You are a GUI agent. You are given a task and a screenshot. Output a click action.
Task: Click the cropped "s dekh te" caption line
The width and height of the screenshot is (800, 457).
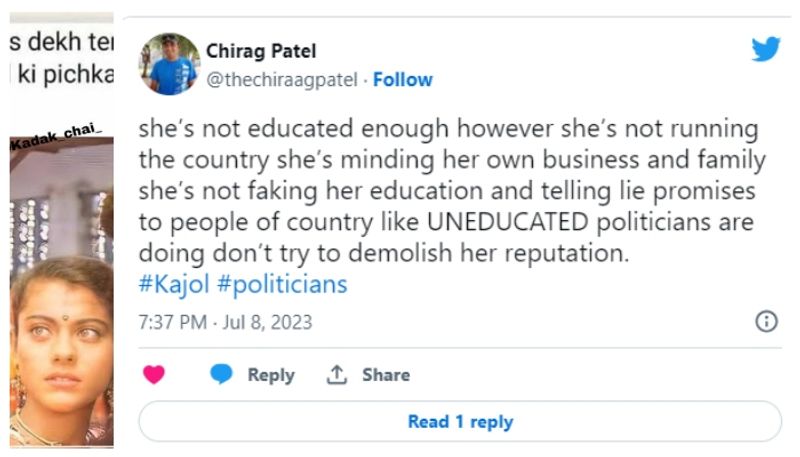coord(60,45)
